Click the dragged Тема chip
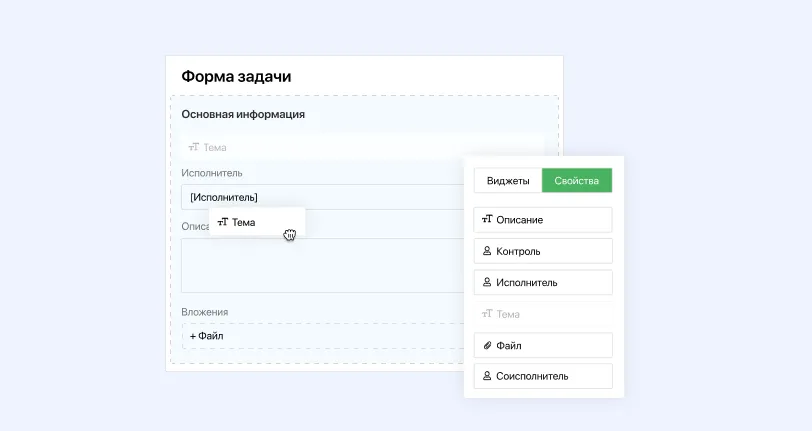Screen dimensions: 812x431 coord(257,222)
